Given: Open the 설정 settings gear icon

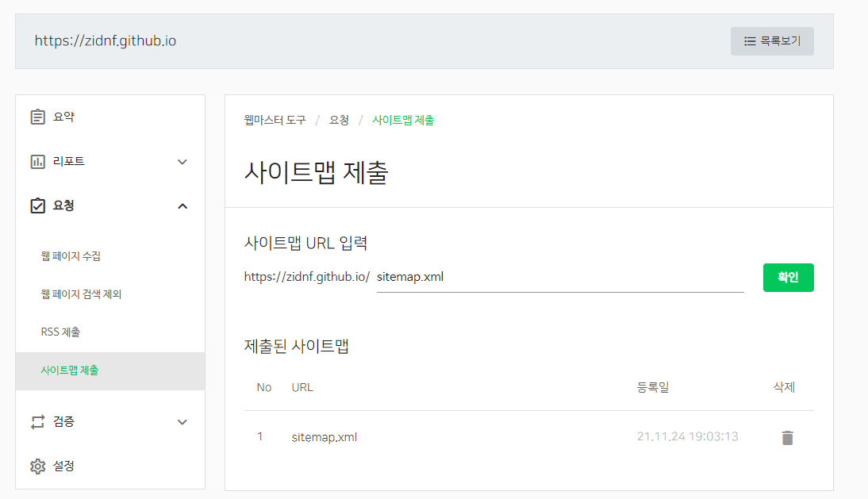Looking at the screenshot, I should click(x=37, y=466).
